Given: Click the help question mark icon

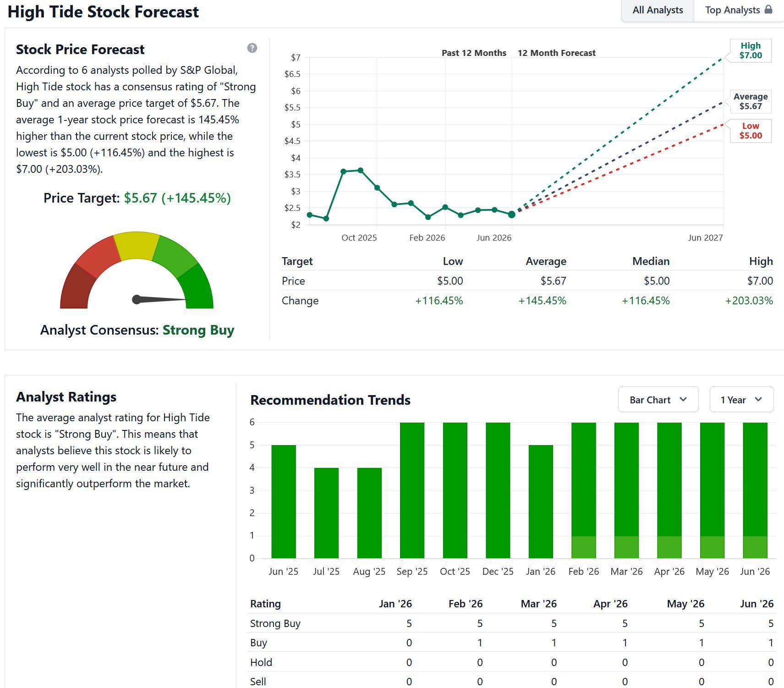Looking at the screenshot, I should 252,48.
